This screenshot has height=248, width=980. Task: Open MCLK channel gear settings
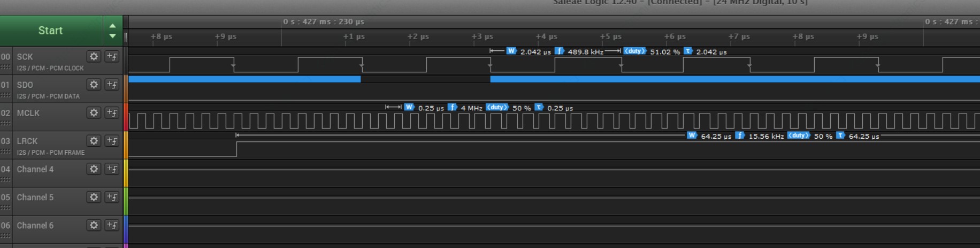pos(94,112)
